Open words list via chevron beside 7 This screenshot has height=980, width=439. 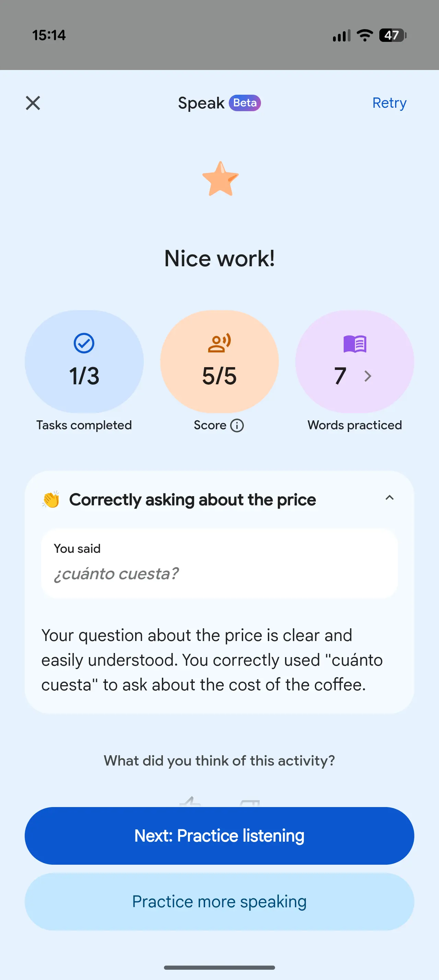368,376
